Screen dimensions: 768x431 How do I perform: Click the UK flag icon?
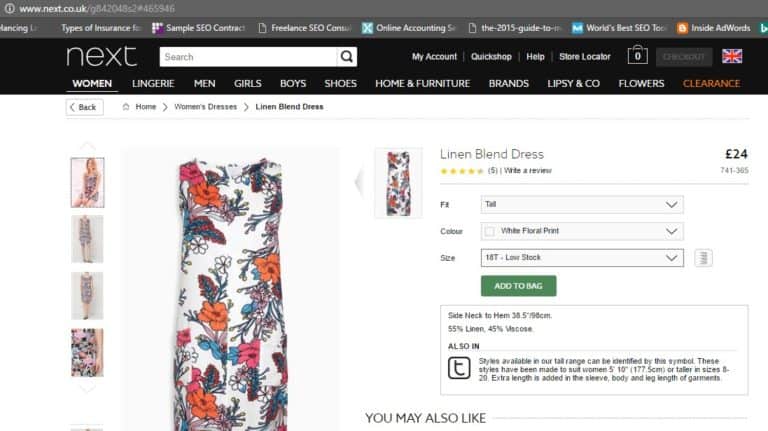click(732, 56)
